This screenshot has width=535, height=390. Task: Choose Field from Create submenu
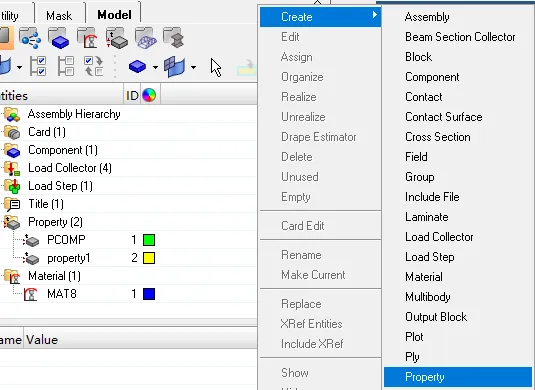[x=416, y=157]
